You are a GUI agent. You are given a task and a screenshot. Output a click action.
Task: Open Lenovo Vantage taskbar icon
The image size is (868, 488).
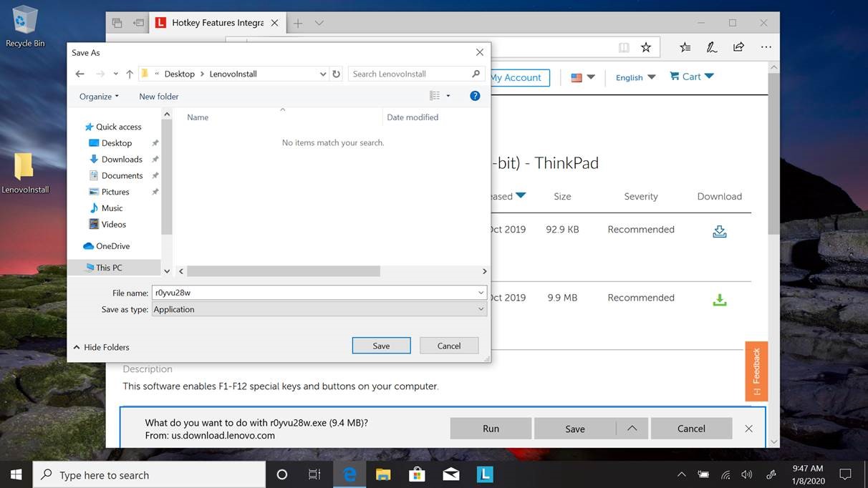(x=485, y=474)
